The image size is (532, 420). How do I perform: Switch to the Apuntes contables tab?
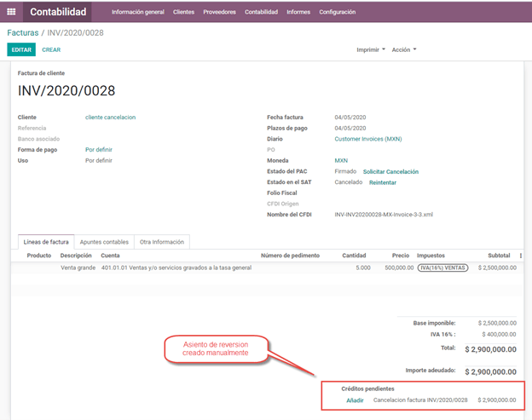tap(102, 242)
